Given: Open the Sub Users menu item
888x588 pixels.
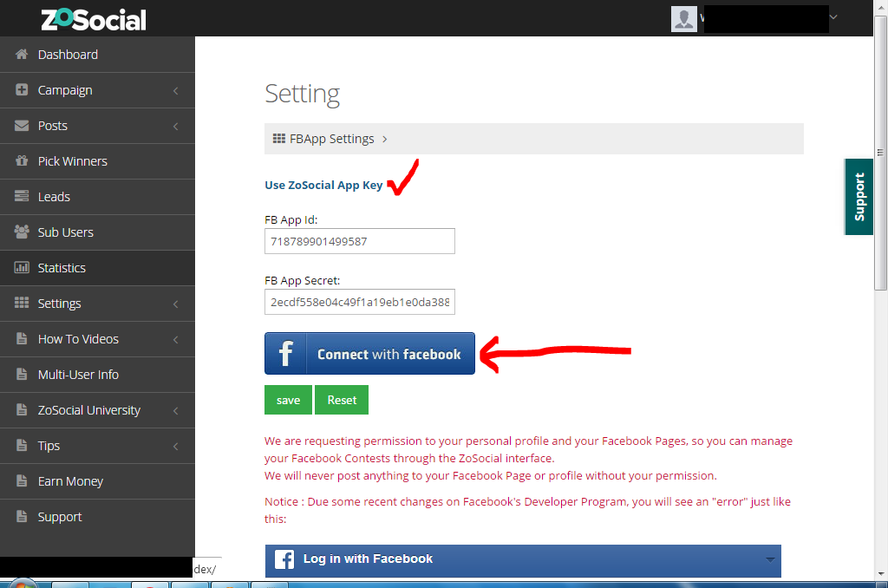Looking at the screenshot, I should [x=97, y=232].
